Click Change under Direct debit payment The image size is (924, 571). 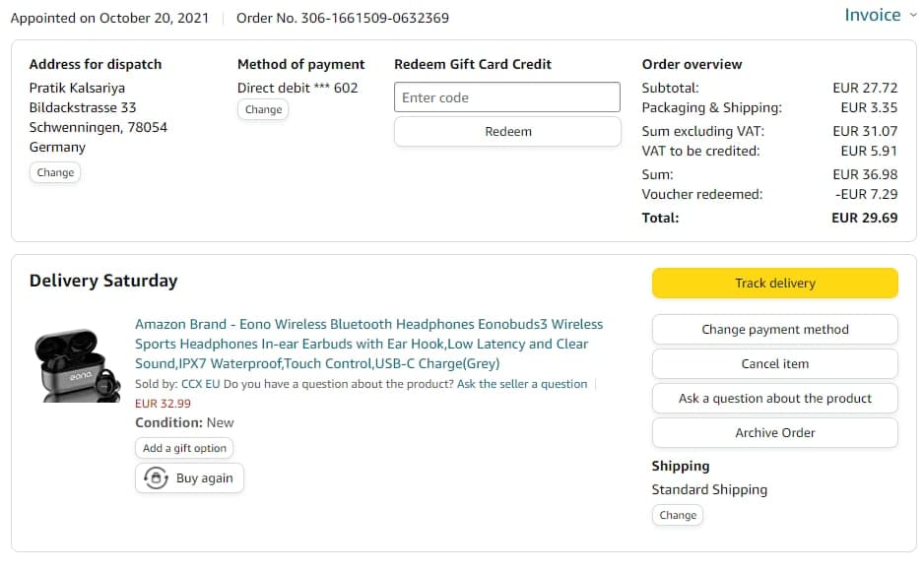click(263, 109)
